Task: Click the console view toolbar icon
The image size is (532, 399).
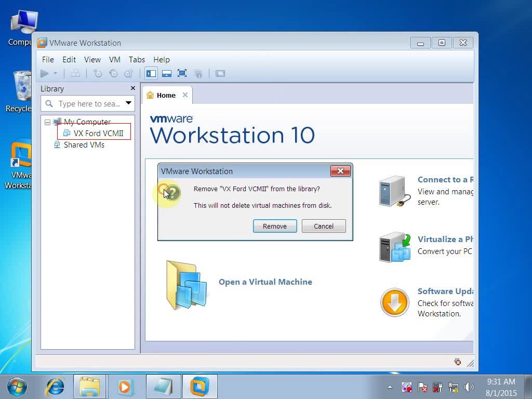Action: coord(220,73)
